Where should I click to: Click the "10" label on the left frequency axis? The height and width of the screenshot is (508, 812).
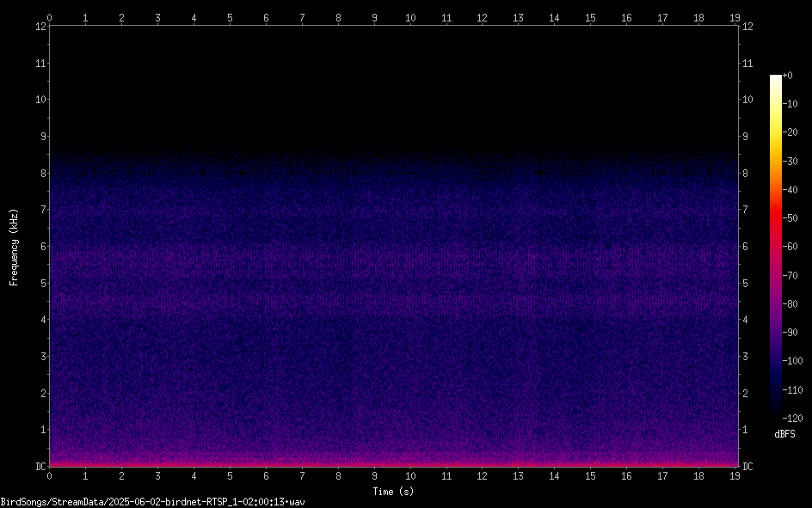click(41, 100)
